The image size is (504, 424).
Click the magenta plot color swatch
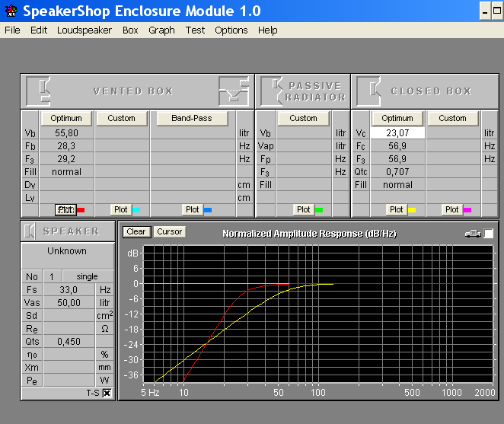pos(467,210)
